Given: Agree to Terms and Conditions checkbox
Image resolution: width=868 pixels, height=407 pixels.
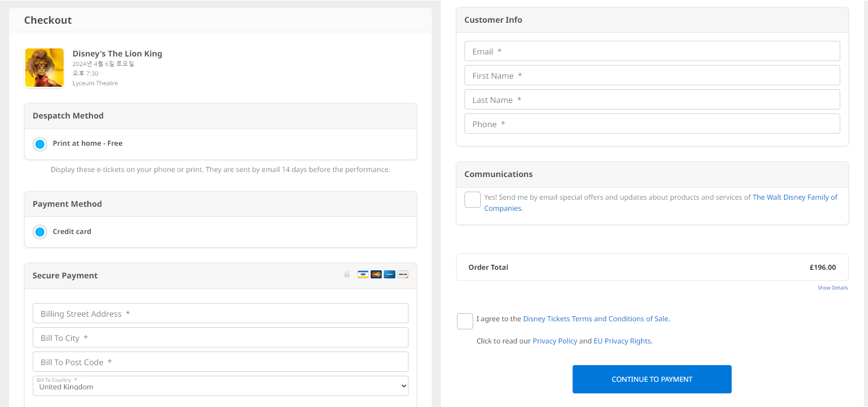Looking at the screenshot, I should pos(465,321).
